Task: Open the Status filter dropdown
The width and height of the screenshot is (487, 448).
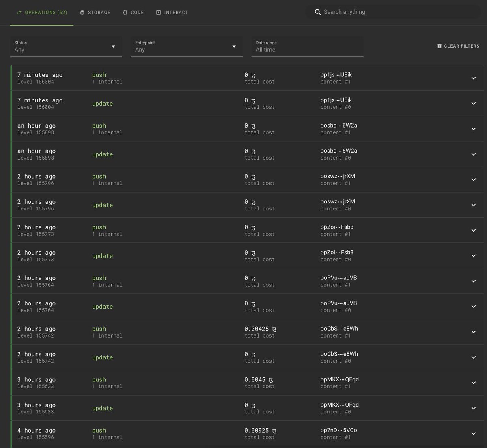Action: 66,46
